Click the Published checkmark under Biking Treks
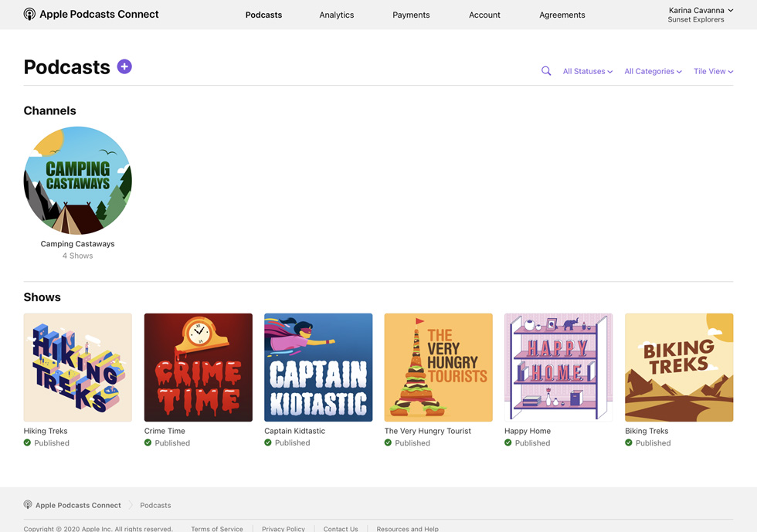The image size is (757, 532). [629, 442]
